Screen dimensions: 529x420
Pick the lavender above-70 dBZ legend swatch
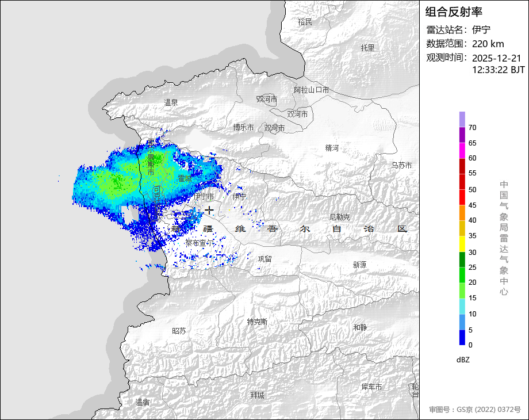pyautogui.click(x=462, y=120)
